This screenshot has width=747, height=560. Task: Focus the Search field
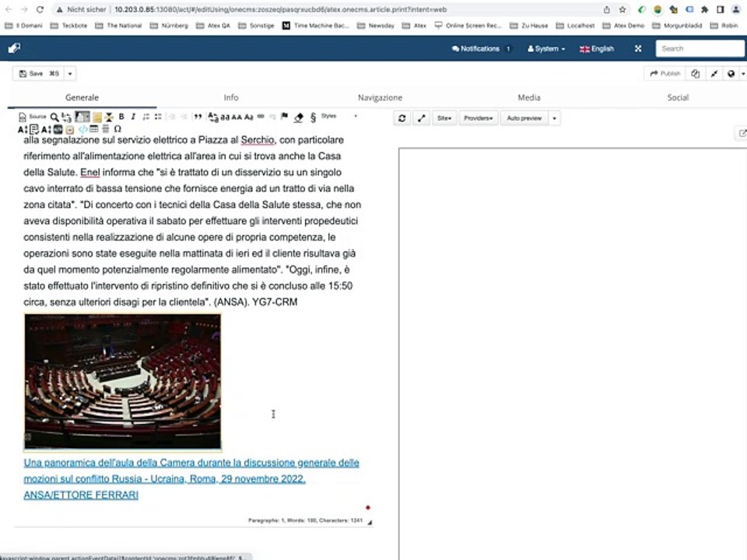(x=700, y=48)
